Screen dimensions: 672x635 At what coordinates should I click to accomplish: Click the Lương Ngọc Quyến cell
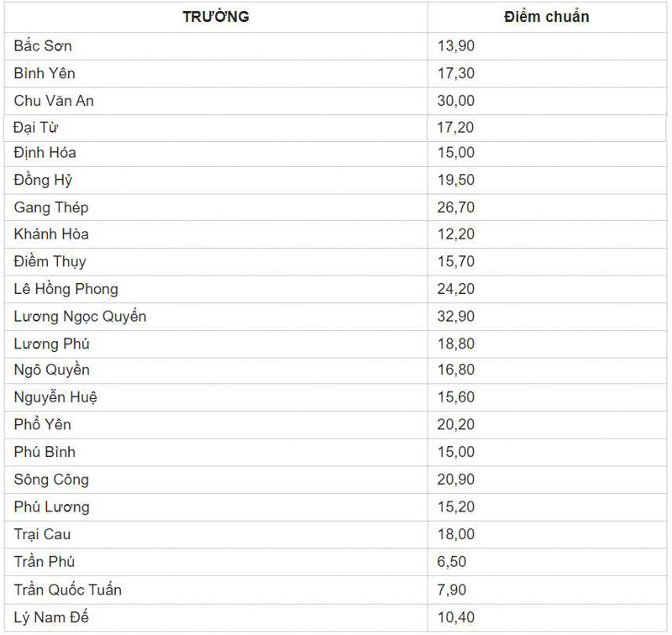point(80,317)
